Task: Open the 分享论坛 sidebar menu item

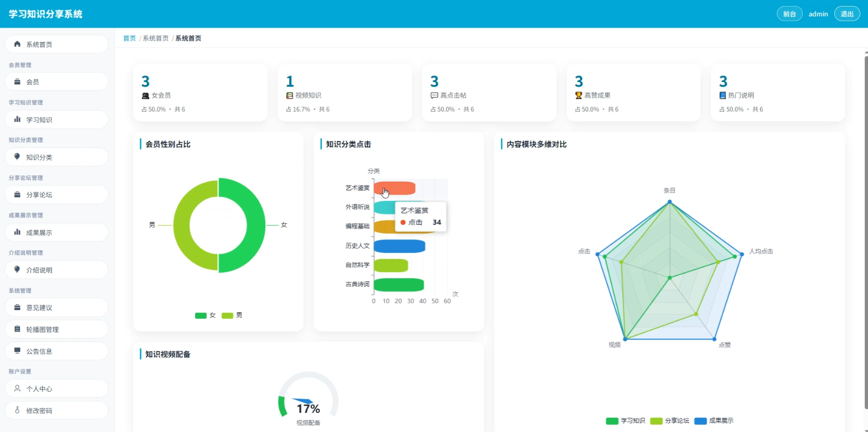Action: point(57,195)
